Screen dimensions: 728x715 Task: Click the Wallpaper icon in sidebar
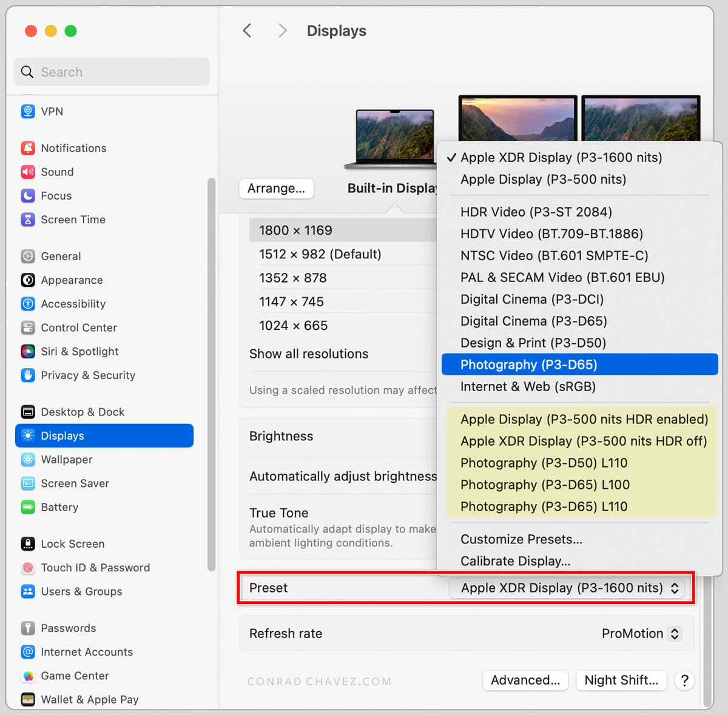click(28, 460)
